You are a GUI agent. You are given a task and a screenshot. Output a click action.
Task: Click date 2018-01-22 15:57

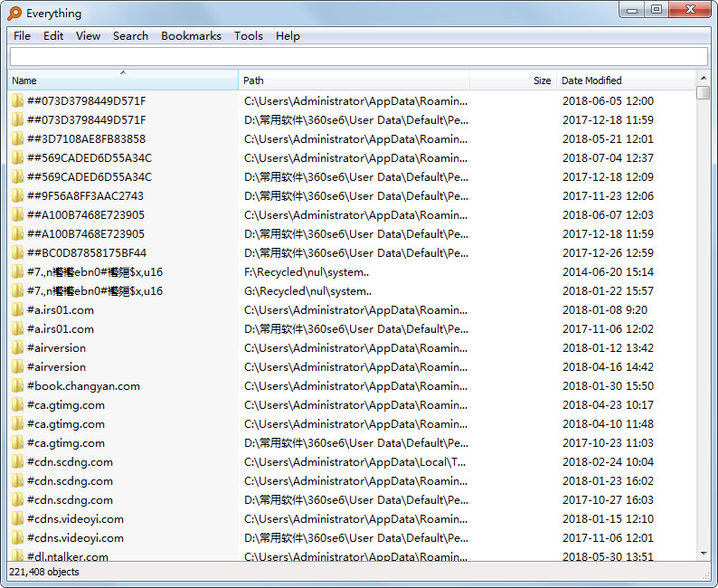click(608, 290)
